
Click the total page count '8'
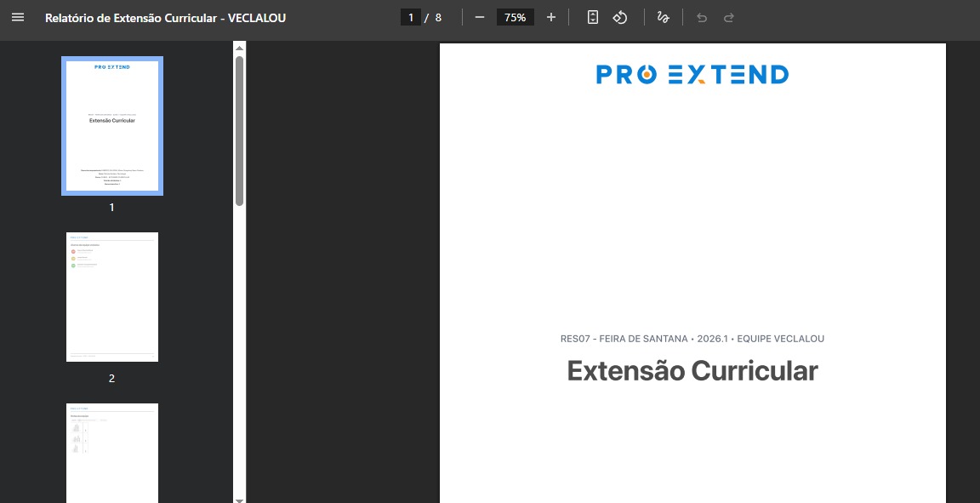coord(438,18)
